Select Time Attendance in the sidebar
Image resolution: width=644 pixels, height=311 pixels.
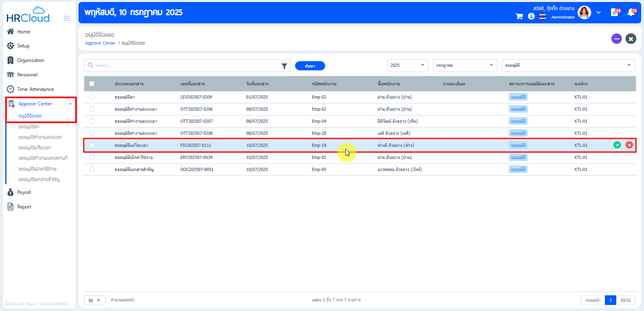[x=35, y=89]
